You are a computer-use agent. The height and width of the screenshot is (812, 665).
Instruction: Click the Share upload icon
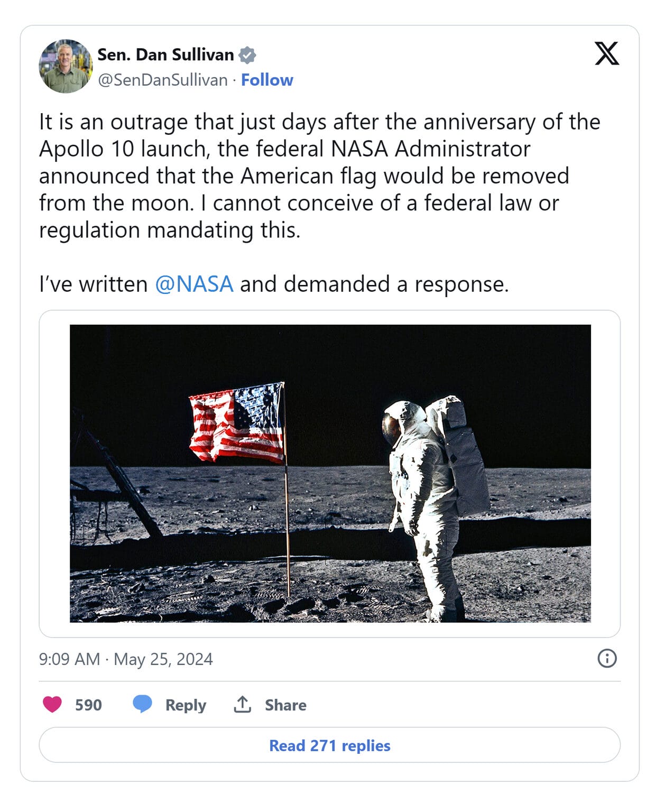(x=242, y=705)
